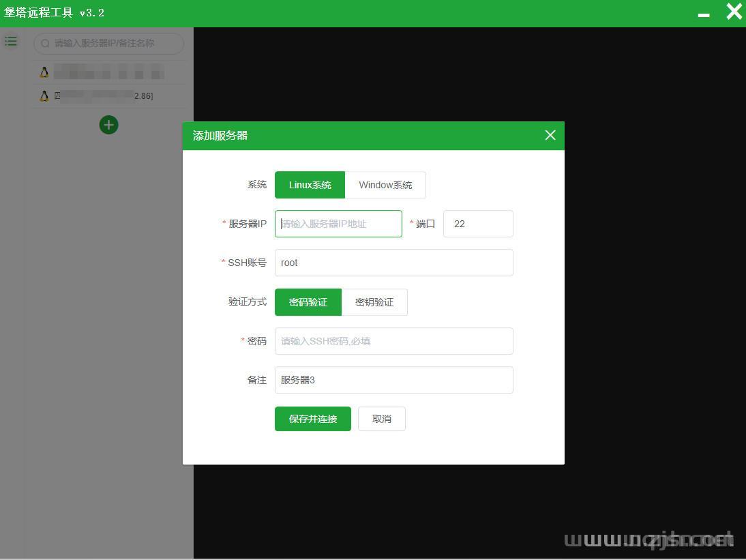This screenshot has width=746, height=560.
Task: Click the server search box in sidebar
Action: point(113,43)
